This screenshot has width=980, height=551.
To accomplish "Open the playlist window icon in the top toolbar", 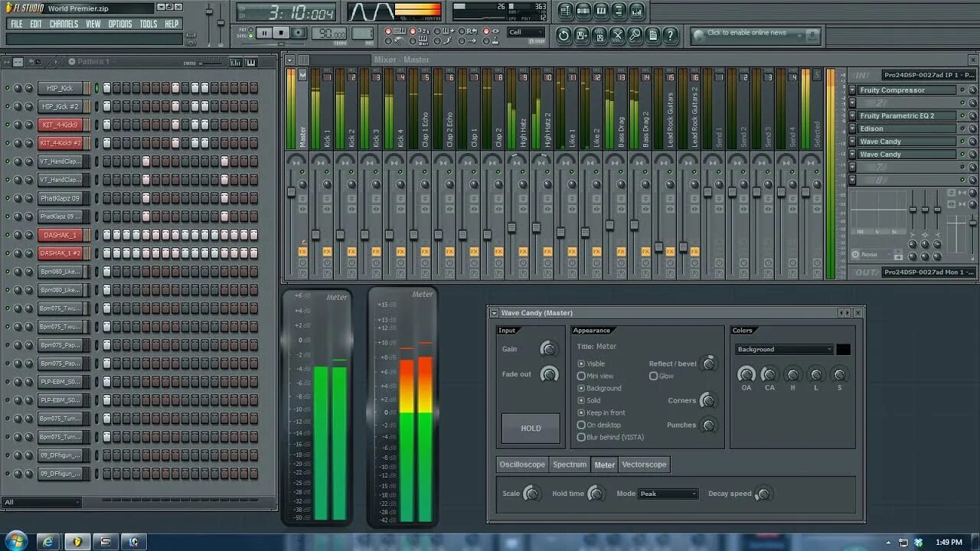I will [565, 11].
